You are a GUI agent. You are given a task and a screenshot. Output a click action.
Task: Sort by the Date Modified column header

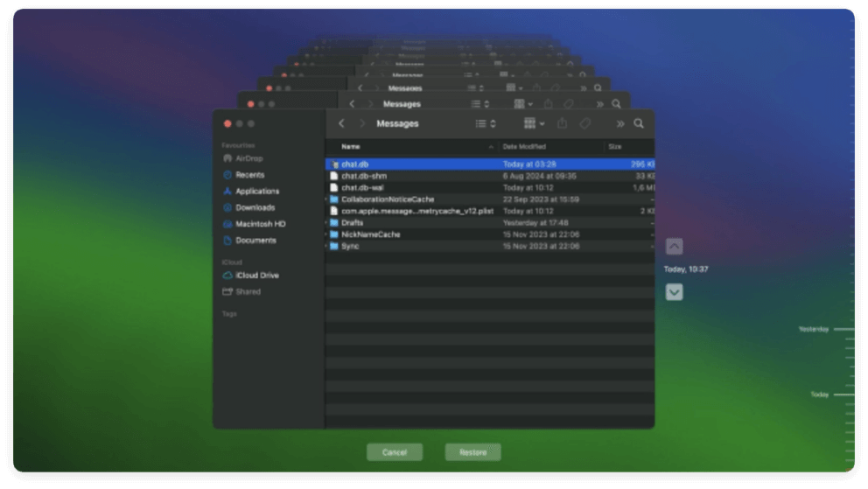[523, 147]
